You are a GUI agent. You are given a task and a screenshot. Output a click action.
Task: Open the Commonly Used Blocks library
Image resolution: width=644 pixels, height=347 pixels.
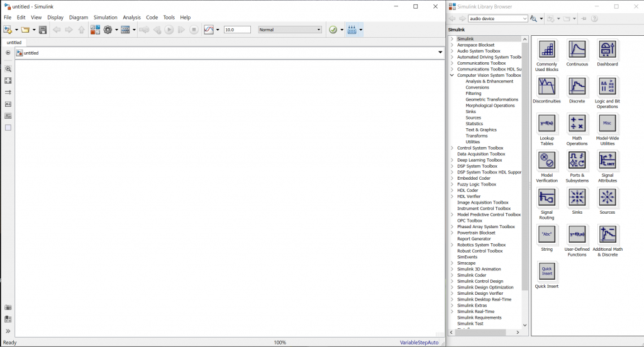click(x=547, y=50)
